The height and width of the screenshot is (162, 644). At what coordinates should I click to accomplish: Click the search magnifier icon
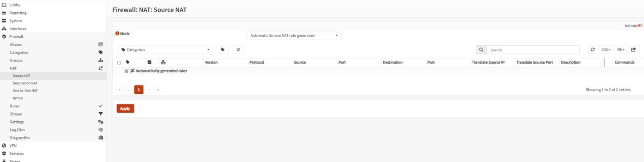pyautogui.click(x=481, y=50)
